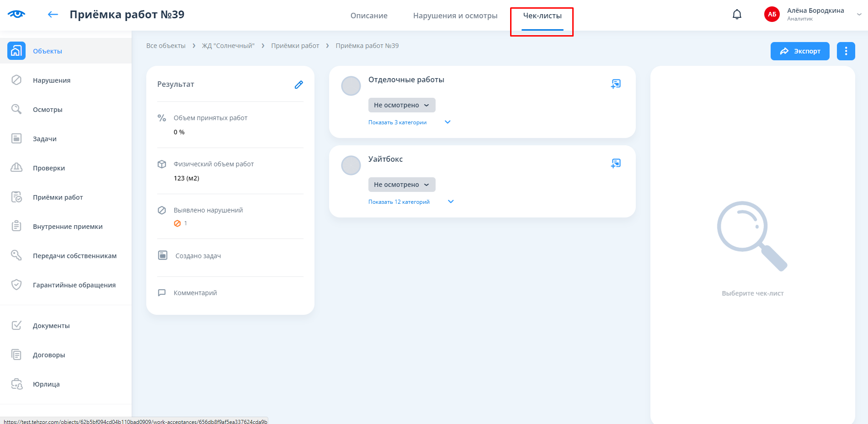Click the АБ user avatar
868x424 pixels.
click(772, 14)
